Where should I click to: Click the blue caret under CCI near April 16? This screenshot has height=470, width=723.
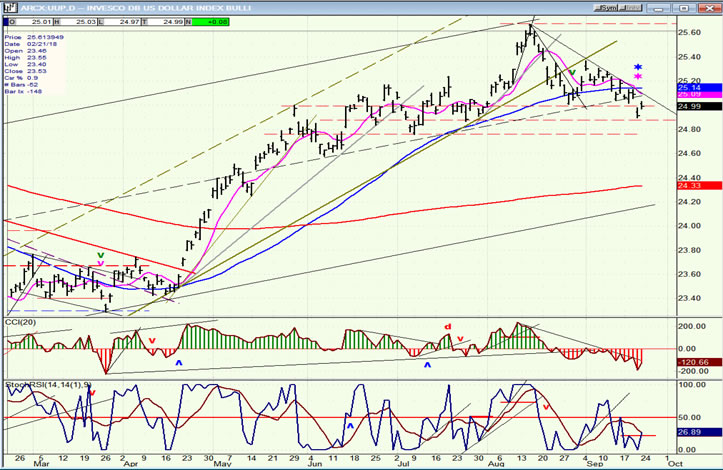pyautogui.click(x=178, y=363)
